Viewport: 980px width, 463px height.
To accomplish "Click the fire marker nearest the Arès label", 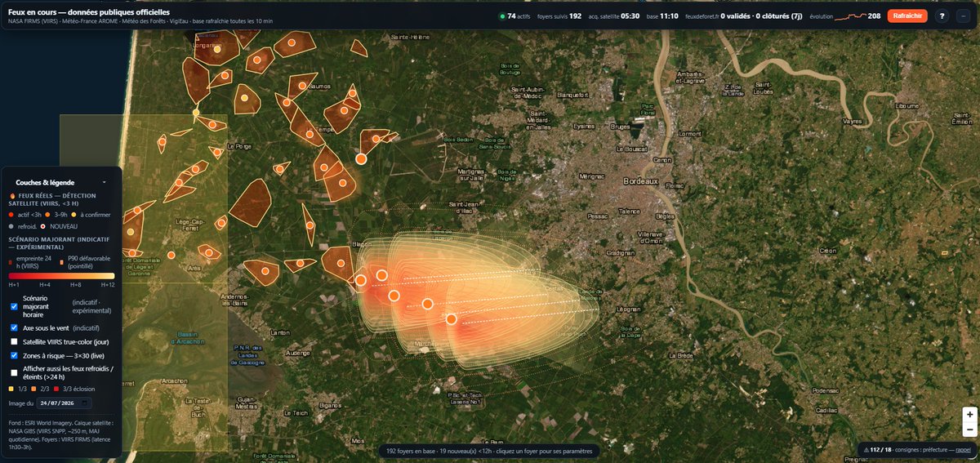I will coord(210,253).
